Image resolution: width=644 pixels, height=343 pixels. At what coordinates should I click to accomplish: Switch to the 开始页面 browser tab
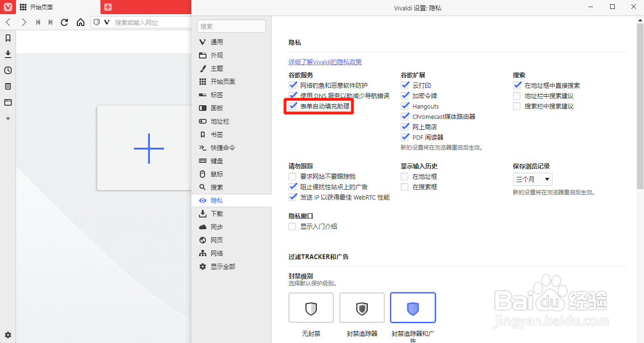point(58,7)
